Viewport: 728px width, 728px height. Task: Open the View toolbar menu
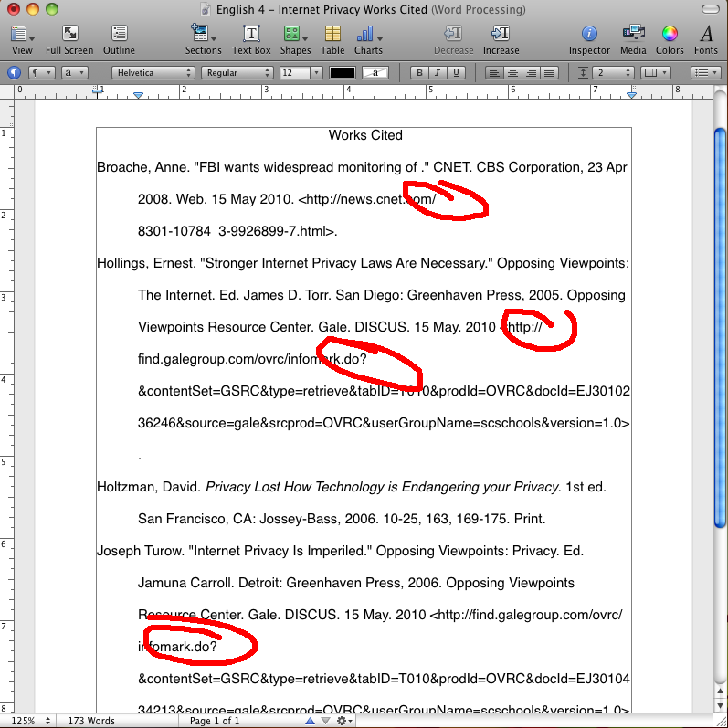click(22, 40)
